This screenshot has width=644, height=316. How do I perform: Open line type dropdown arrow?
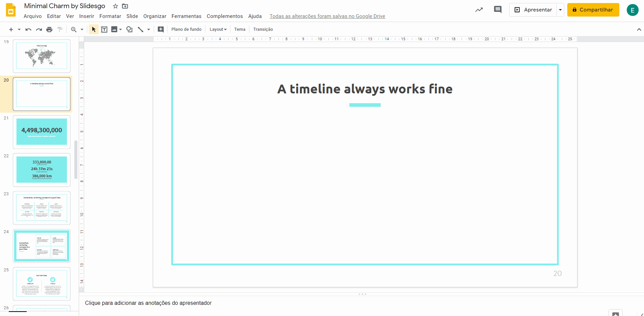(149, 29)
